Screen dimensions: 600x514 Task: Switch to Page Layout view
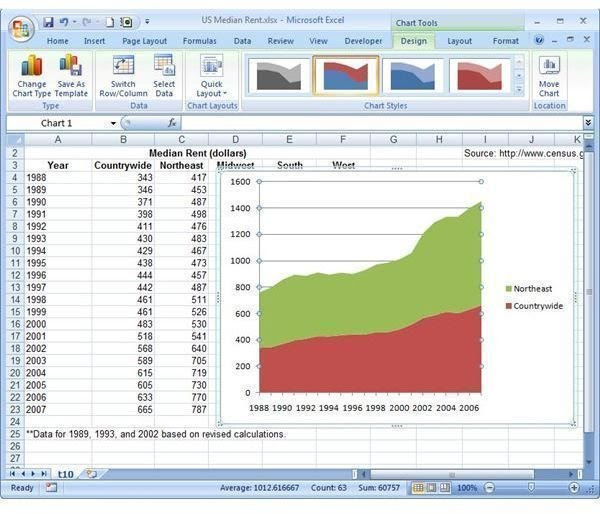[x=431, y=488]
